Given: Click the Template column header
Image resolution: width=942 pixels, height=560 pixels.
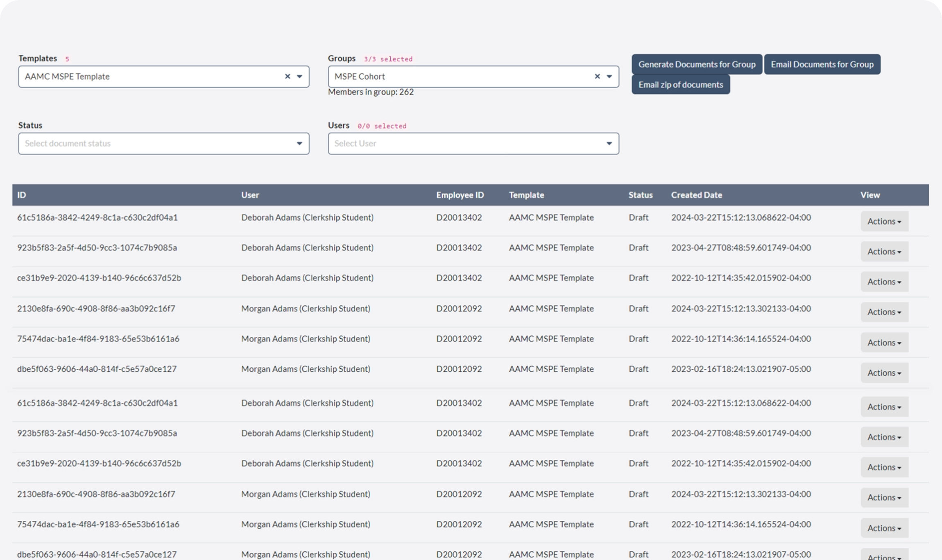Looking at the screenshot, I should [x=526, y=195].
